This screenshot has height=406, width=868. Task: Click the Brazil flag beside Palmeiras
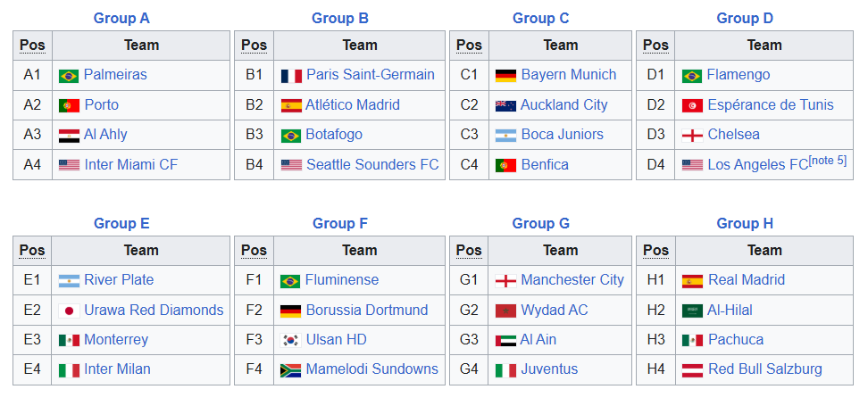point(69,76)
